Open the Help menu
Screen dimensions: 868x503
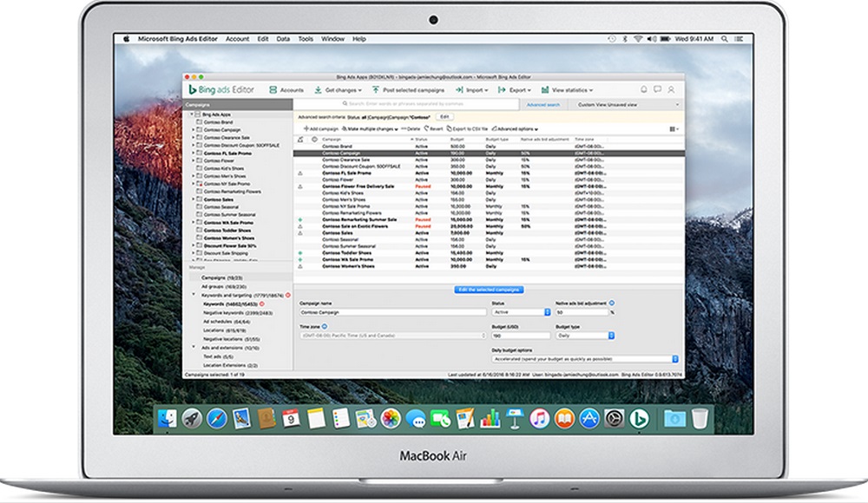pyautogui.click(x=359, y=39)
